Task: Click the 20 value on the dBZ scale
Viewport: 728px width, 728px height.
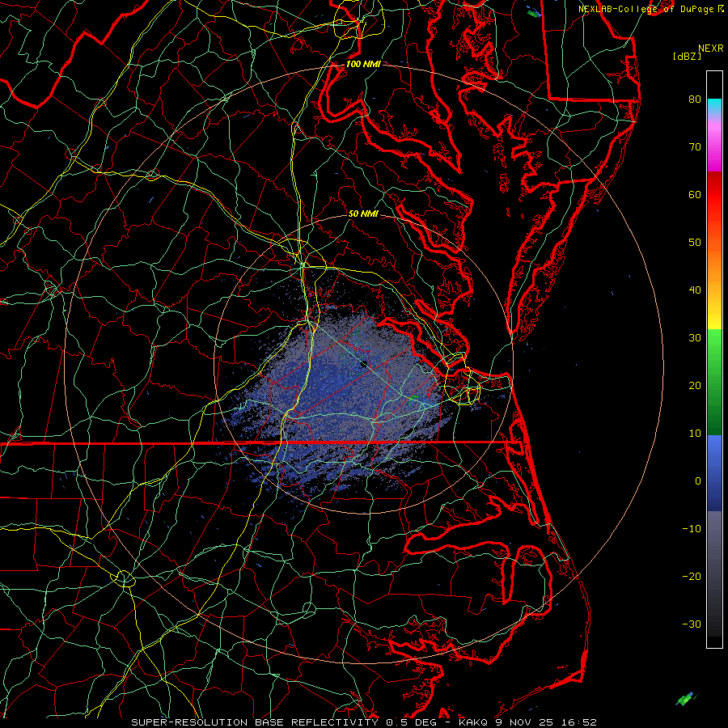Action: [x=695, y=386]
